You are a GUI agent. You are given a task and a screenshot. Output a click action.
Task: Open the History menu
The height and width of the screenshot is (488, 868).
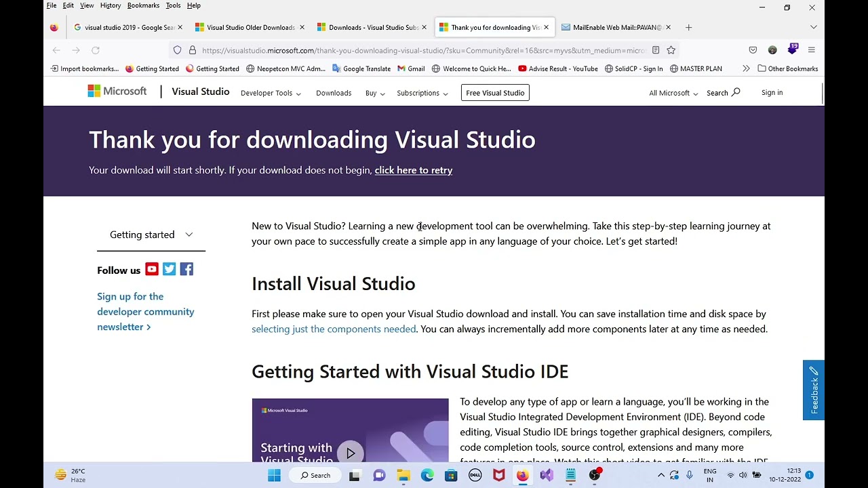click(111, 5)
